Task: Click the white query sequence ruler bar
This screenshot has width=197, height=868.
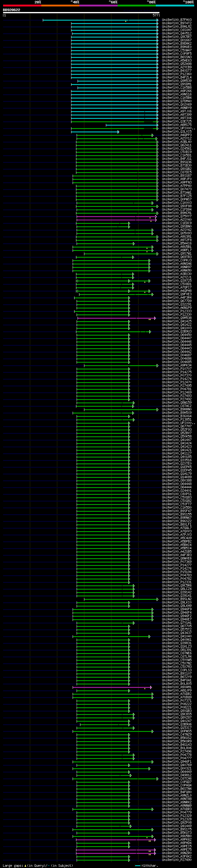Action: 81,12
